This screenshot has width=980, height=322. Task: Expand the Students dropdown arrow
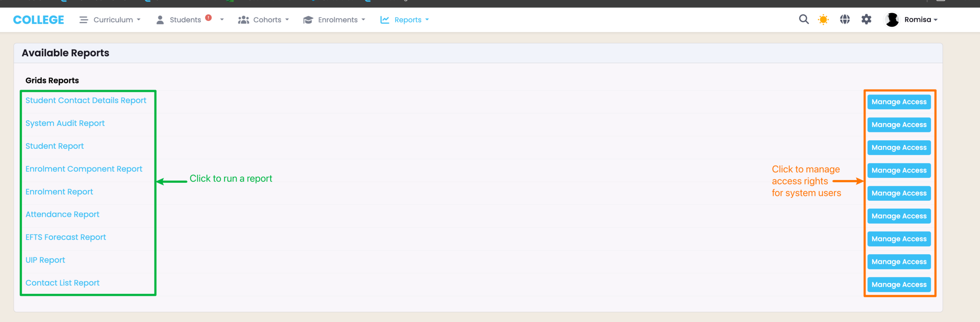pyautogui.click(x=222, y=20)
